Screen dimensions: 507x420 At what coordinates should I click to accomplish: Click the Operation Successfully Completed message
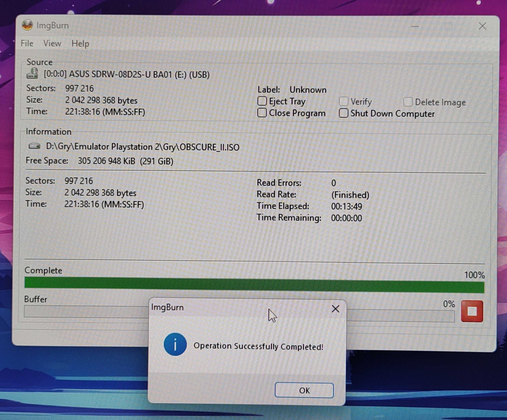click(x=258, y=346)
